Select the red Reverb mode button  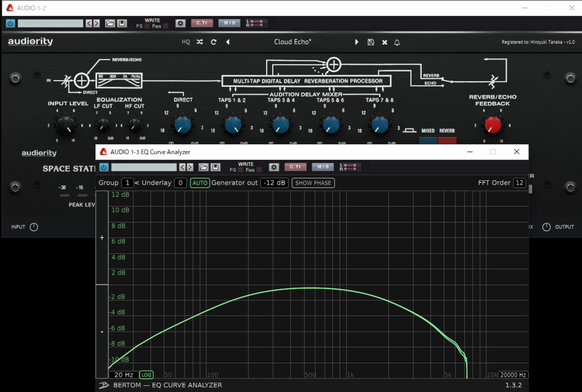(x=447, y=140)
